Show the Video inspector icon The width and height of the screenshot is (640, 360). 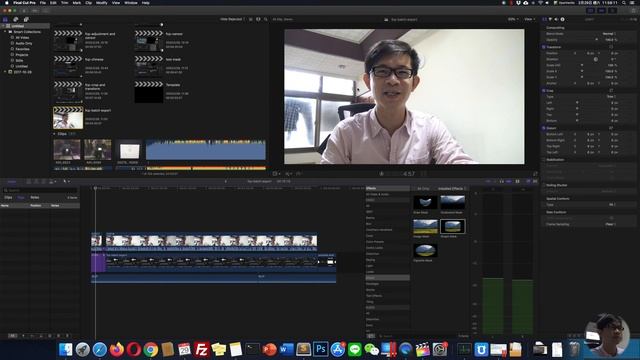(544, 19)
